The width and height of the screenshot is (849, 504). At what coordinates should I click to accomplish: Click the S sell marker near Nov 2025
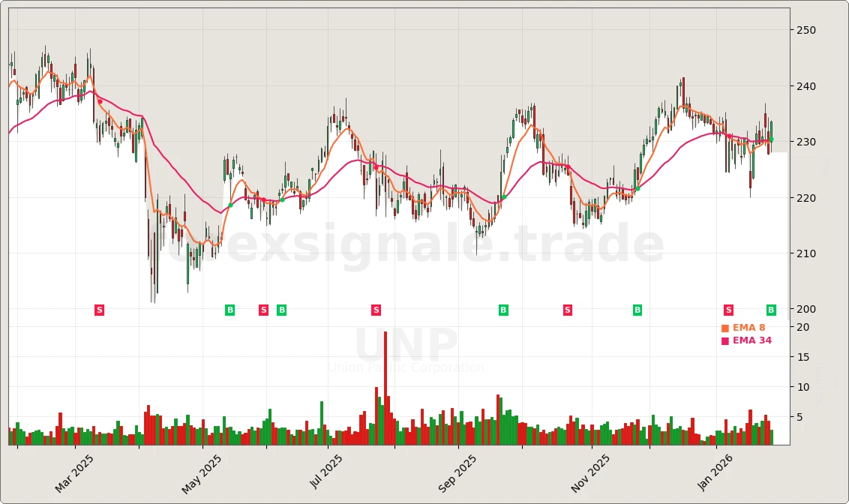click(567, 309)
